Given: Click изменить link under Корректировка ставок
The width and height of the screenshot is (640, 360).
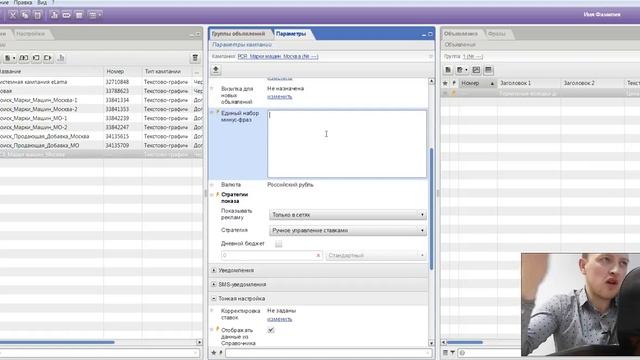Looking at the screenshot, I should [280, 319].
